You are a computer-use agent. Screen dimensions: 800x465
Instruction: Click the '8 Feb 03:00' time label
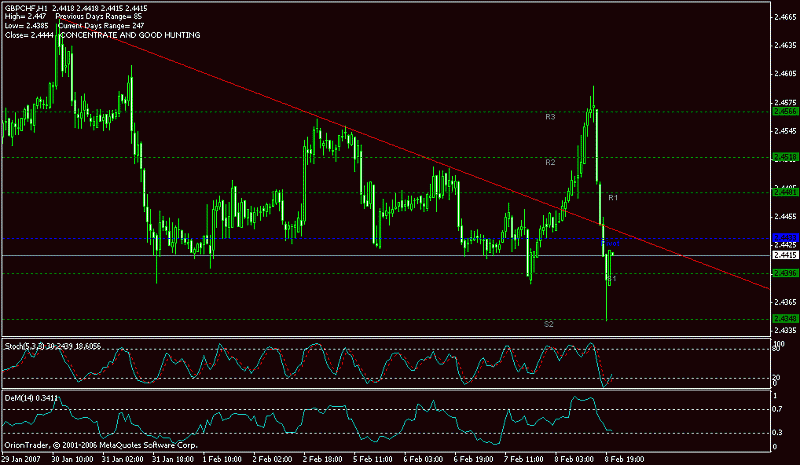coord(574,459)
